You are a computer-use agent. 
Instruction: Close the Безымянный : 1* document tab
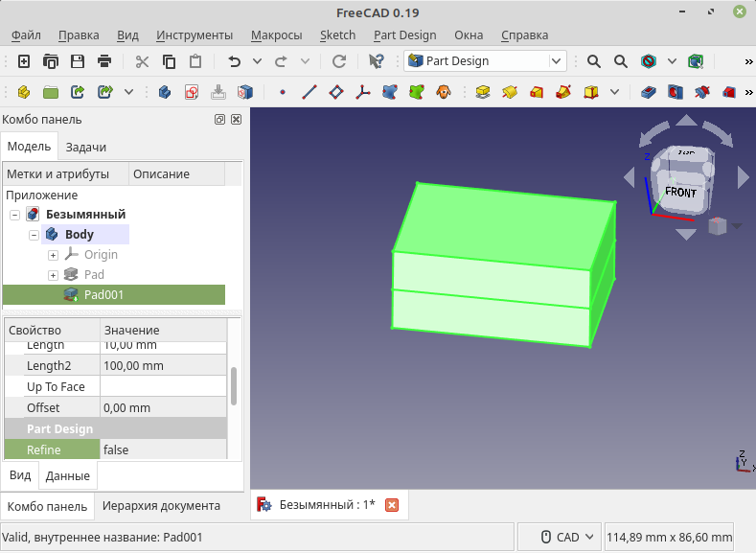point(392,505)
